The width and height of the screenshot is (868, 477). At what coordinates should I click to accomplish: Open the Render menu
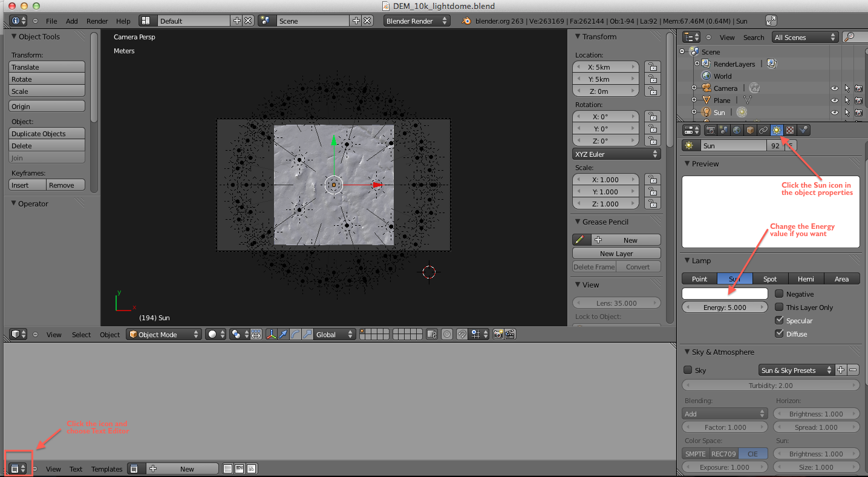coord(97,21)
